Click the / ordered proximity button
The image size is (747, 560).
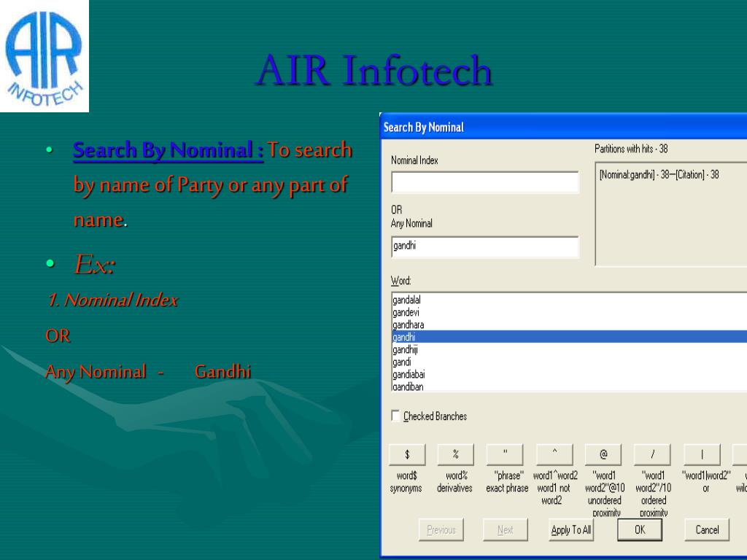coord(653,454)
